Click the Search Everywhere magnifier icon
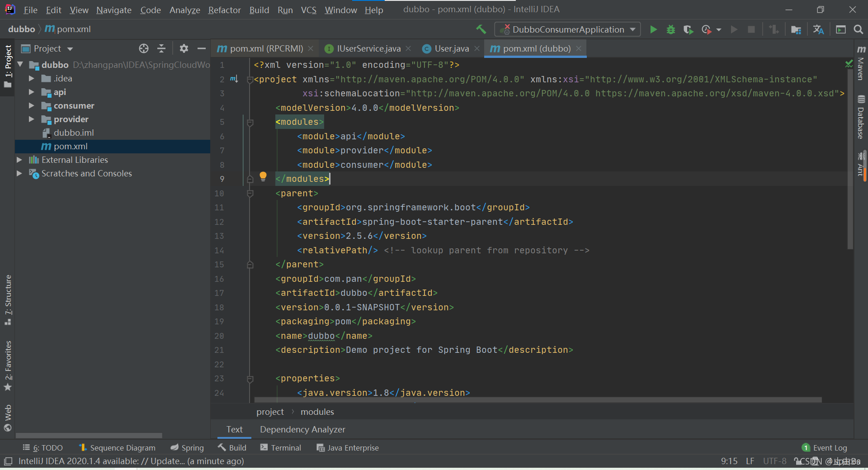This screenshot has width=868, height=470. [x=858, y=29]
